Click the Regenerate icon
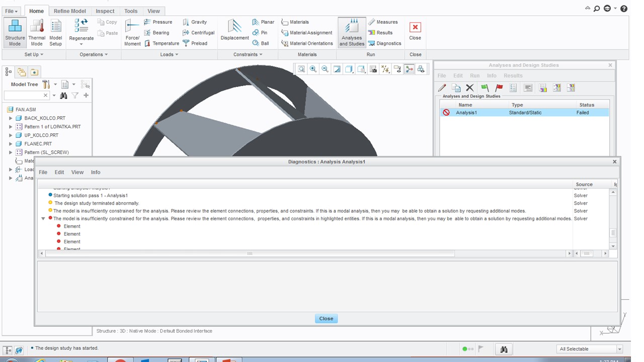 click(82, 25)
